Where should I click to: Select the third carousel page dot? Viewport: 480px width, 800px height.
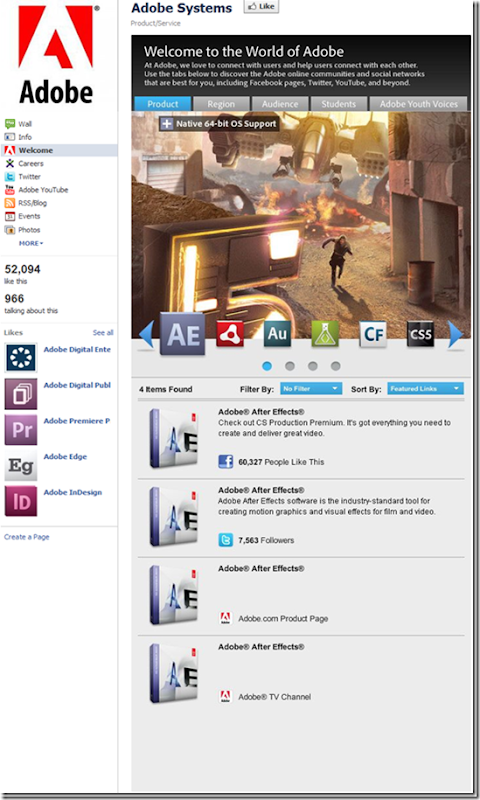click(x=313, y=366)
